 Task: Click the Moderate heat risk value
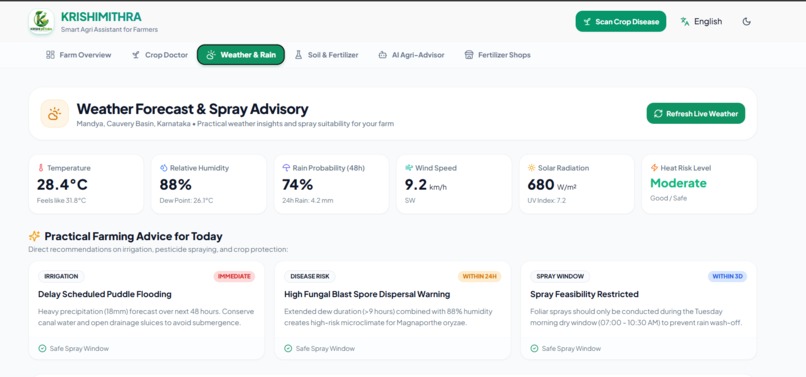point(678,183)
